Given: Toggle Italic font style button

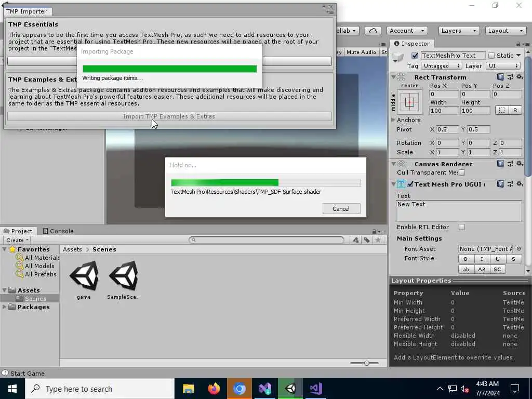Looking at the screenshot, I should tap(482, 259).
